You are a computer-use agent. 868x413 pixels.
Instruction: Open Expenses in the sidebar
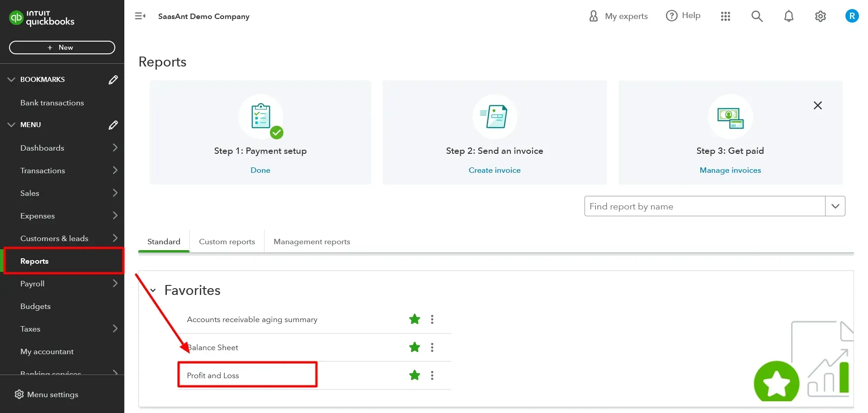38,216
